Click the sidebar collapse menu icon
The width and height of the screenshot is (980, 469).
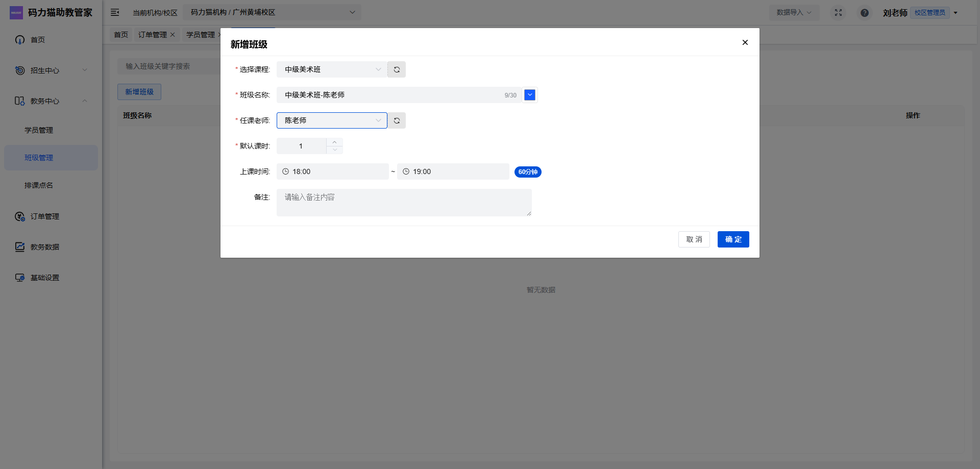point(115,12)
